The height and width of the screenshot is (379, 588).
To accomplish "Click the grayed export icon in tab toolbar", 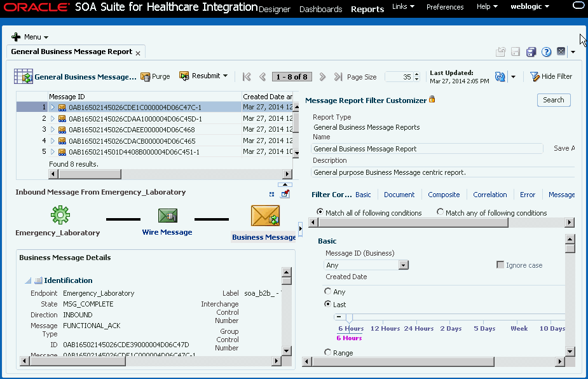I will click(501, 52).
